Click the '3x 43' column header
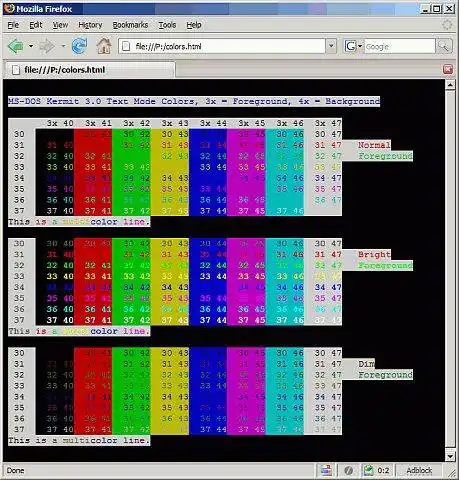This screenshot has height=480, width=459. point(175,123)
